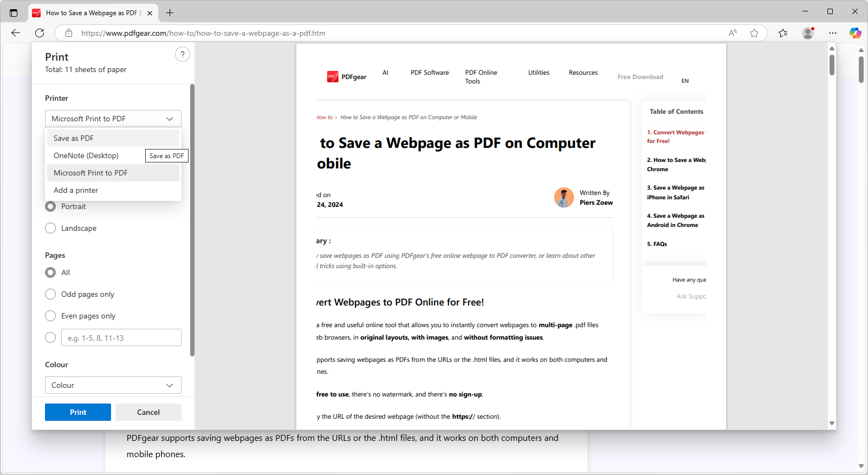Click the favorites star icon in address bar
This screenshot has height=475, width=868.
coord(754,33)
